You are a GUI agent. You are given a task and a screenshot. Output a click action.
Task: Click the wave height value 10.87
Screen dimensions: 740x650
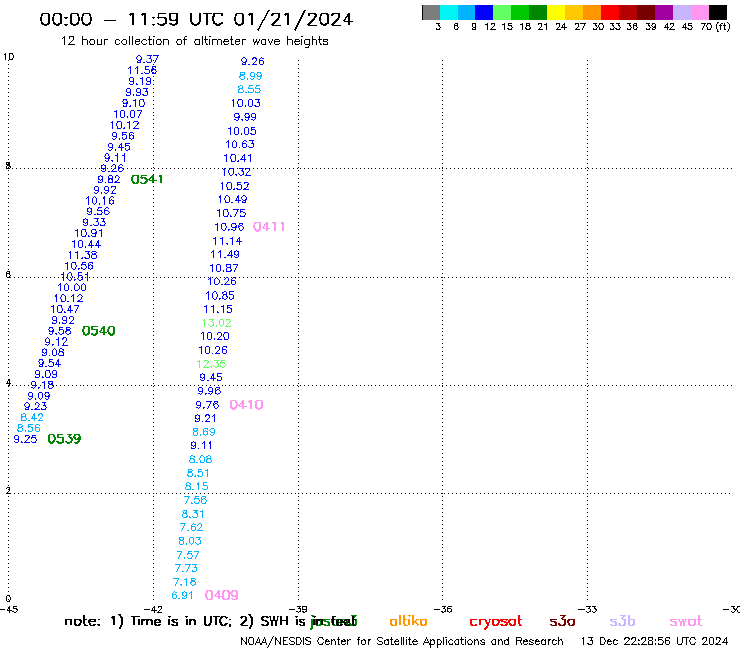[x=224, y=268]
